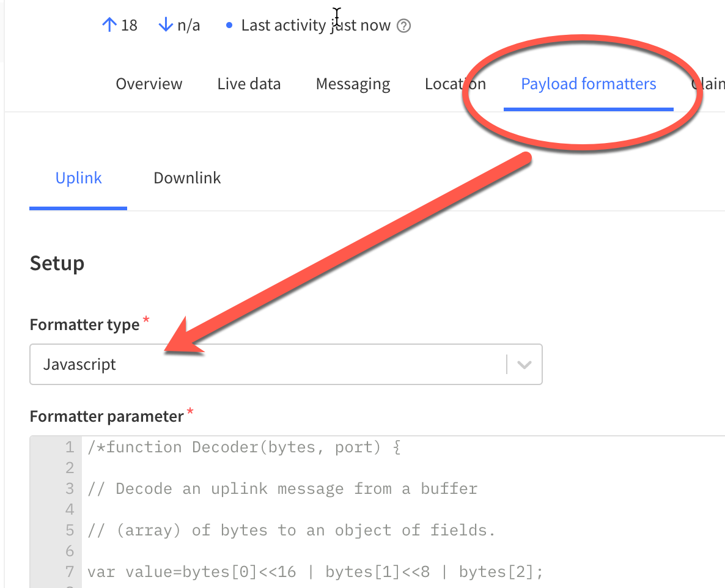Image resolution: width=725 pixels, height=588 pixels.
Task: Click line number 5 in the gutter
Action: point(70,531)
